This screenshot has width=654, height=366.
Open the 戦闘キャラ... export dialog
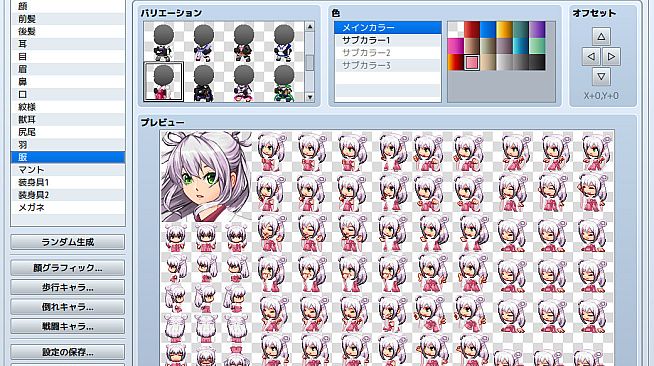coord(68,326)
